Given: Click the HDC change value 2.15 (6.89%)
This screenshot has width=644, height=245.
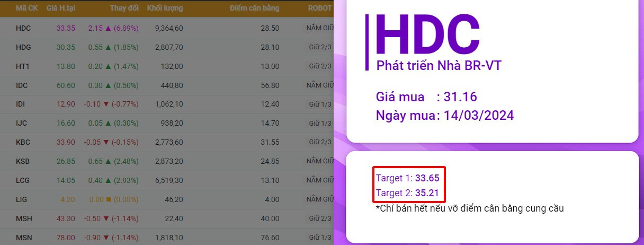Looking at the screenshot, I should point(113,28).
